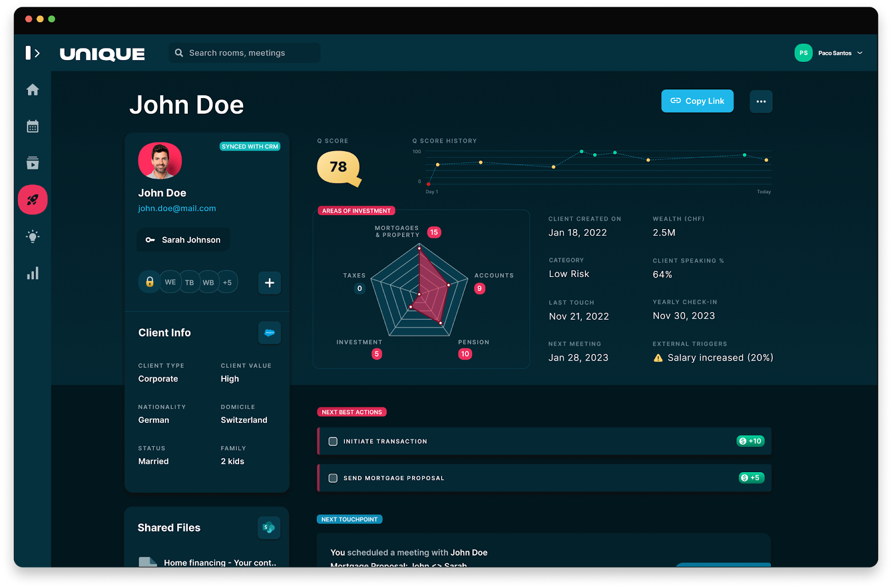
Task: Click the Investment count badge 5
Action: pos(377,354)
